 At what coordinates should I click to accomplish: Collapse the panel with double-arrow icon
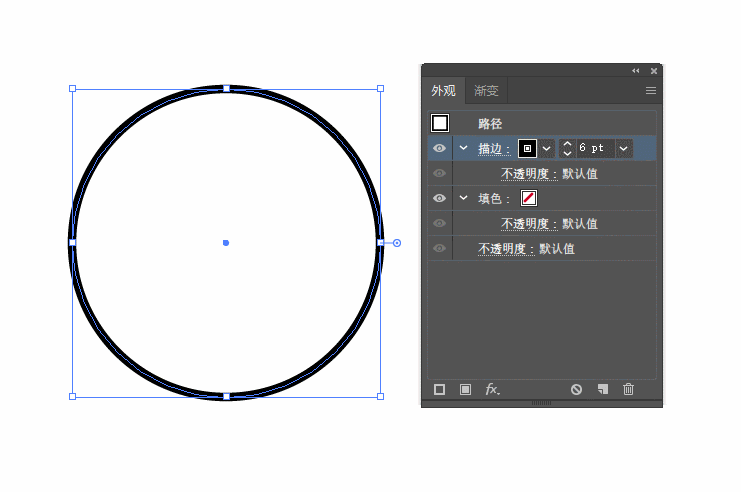click(636, 71)
